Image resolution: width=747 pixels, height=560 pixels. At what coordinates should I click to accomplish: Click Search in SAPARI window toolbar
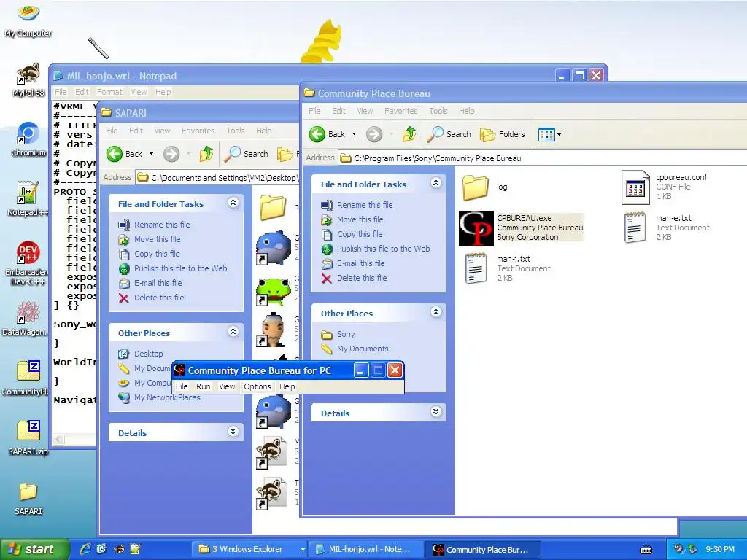click(246, 154)
